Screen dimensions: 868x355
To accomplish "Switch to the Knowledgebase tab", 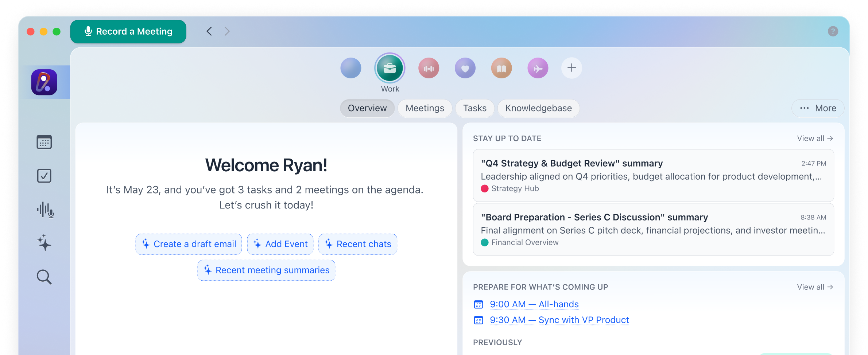I will pos(538,108).
